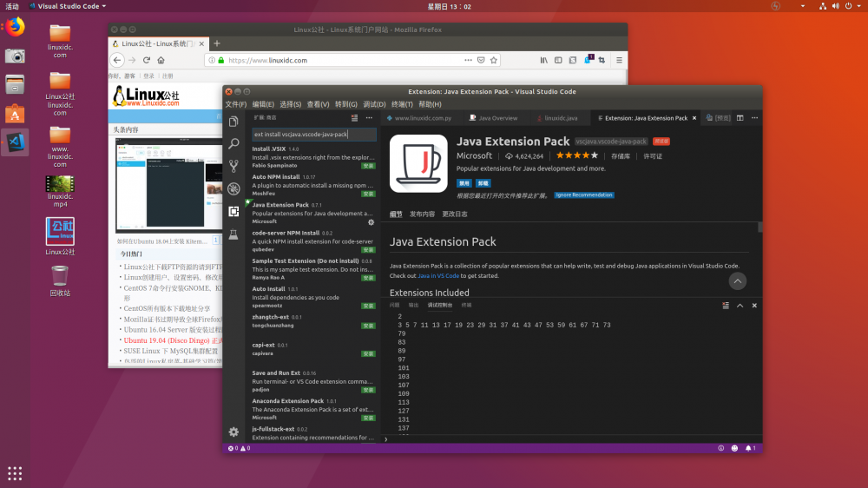Click the 卸载 uninstall button
The image size is (868, 488).
point(483,183)
